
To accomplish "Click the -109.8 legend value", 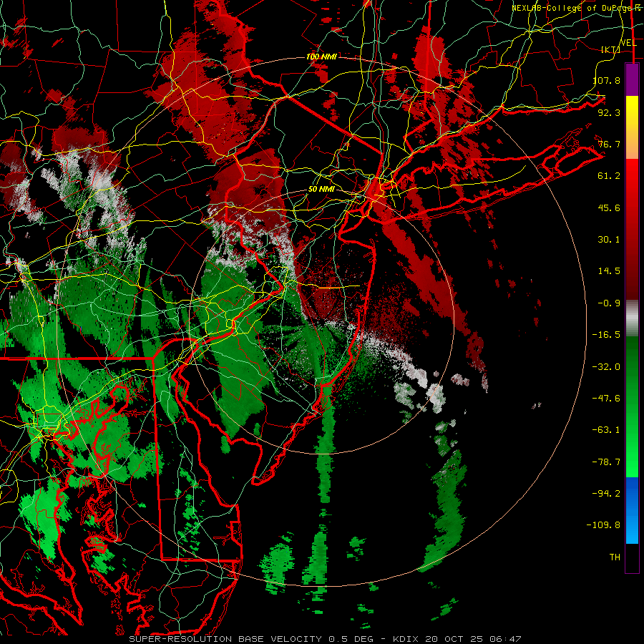I will 603,525.
